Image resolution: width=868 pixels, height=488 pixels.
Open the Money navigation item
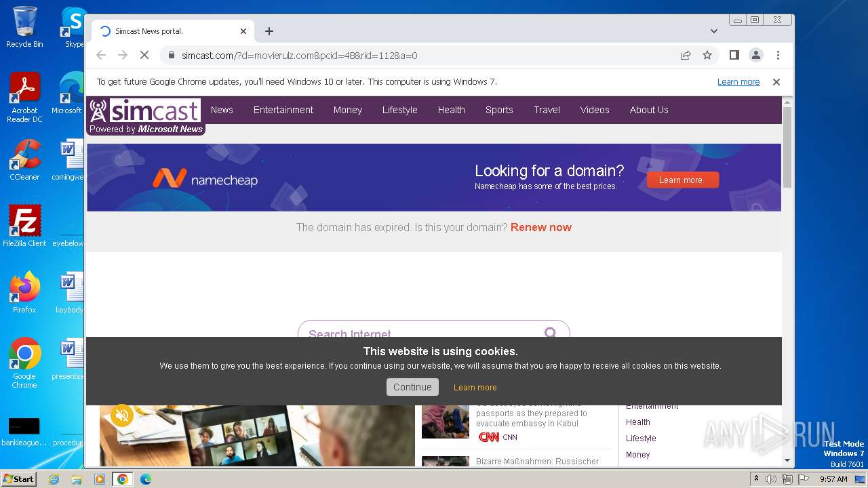coord(348,110)
